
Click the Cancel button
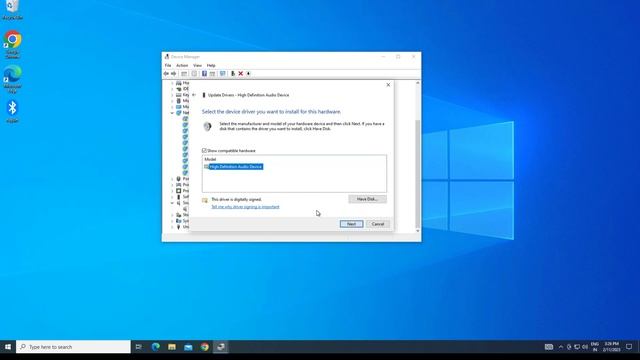378,224
